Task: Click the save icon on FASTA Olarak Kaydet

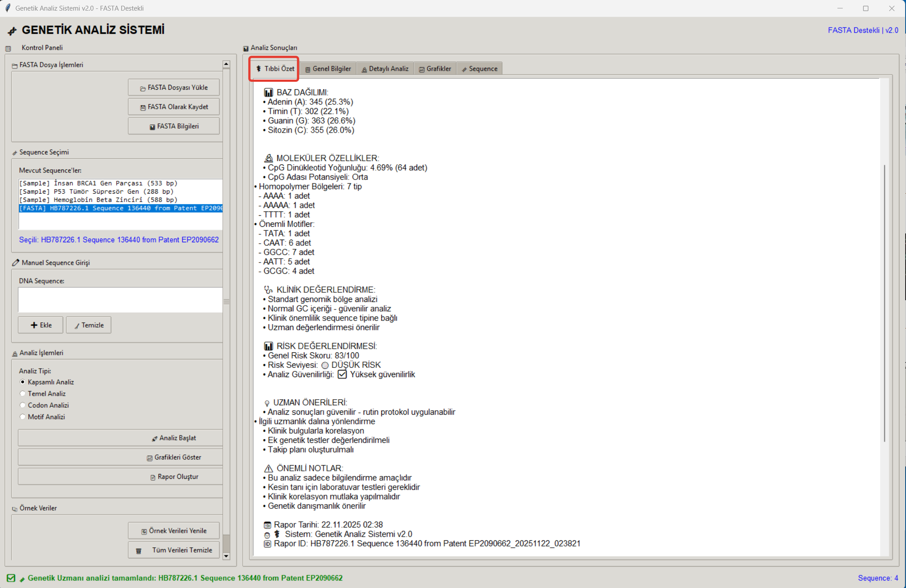Action: (x=143, y=107)
